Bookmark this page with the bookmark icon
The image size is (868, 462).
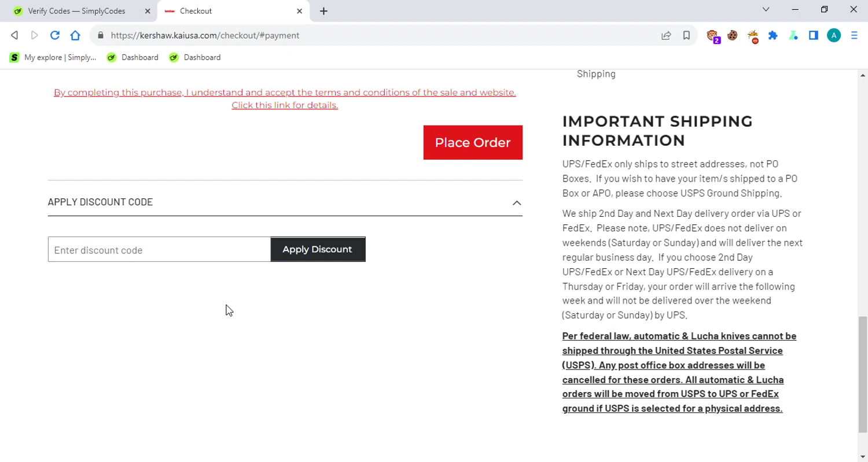point(686,35)
